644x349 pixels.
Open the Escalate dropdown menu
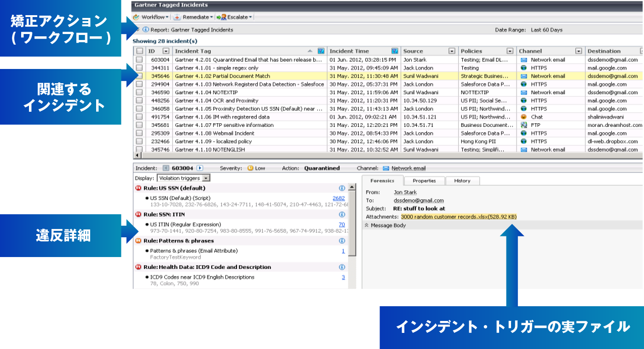tap(235, 17)
